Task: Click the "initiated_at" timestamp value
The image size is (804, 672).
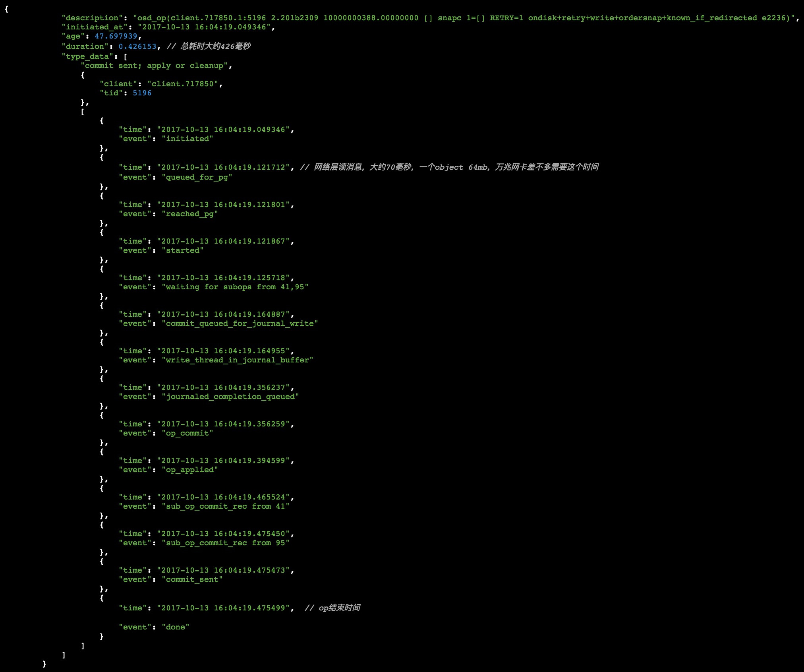Action: pyautogui.click(x=204, y=27)
